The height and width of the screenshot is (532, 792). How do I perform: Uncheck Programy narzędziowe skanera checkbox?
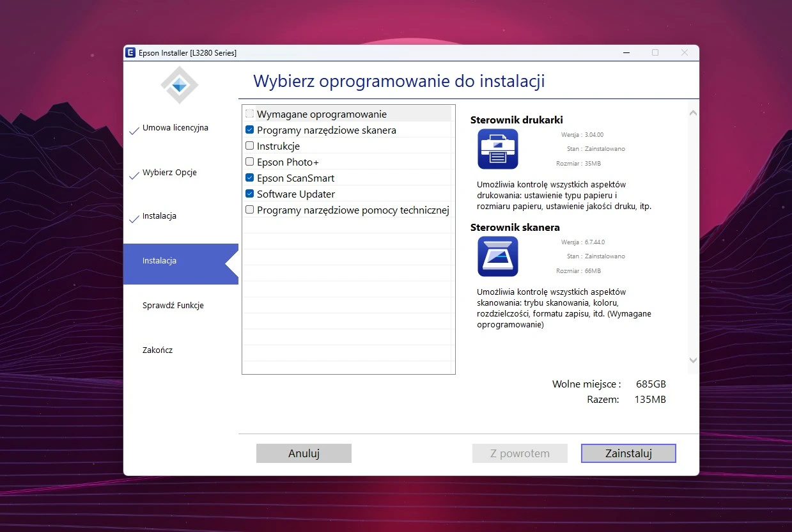pos(250,130)
